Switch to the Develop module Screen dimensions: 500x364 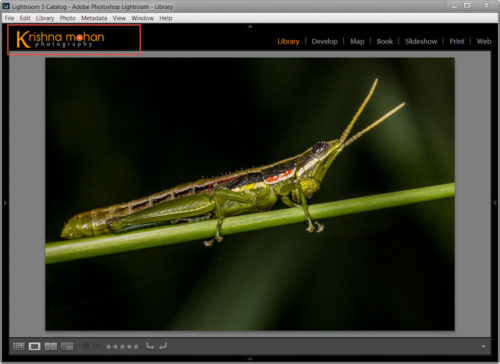point(325,41)
